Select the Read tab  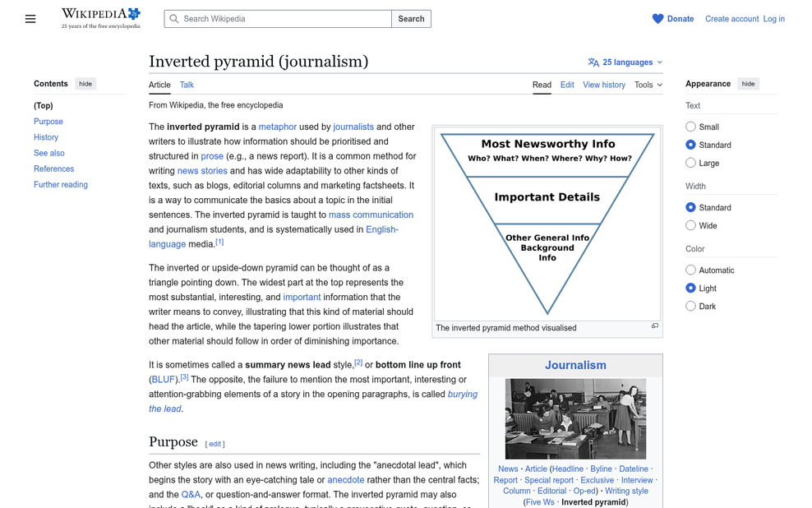[542, 85]
